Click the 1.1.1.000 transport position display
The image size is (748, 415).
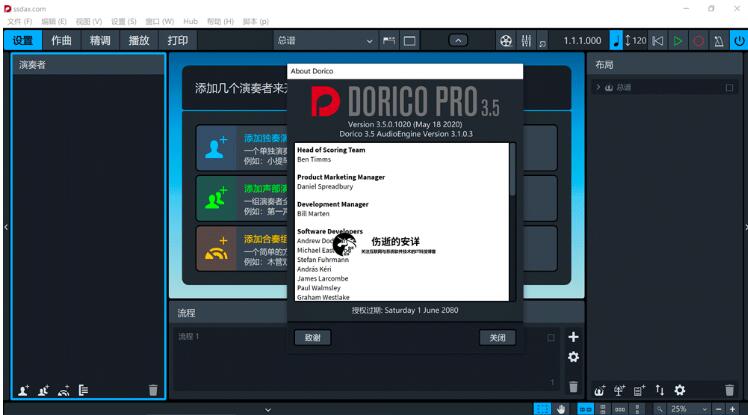tap(582, 41)
